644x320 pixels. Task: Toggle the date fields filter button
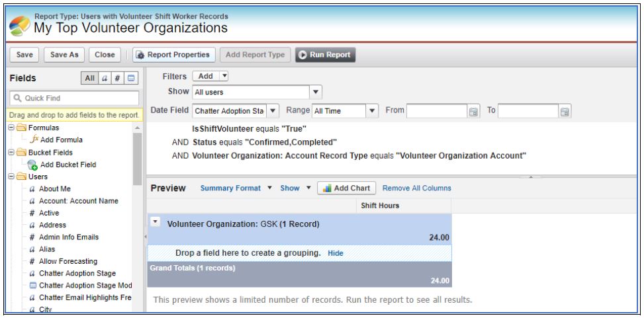tap(131, 79)
